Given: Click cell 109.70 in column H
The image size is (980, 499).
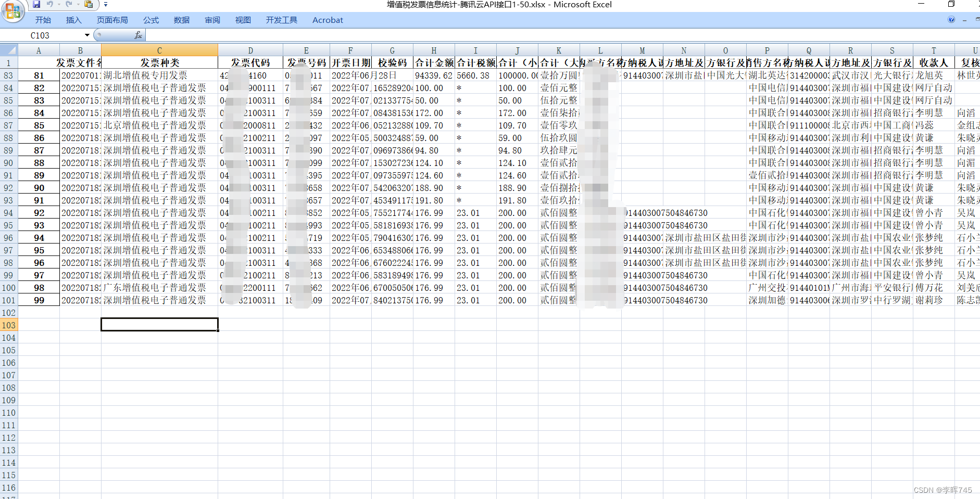Looking at the screenshot, I should click(434, 125).
